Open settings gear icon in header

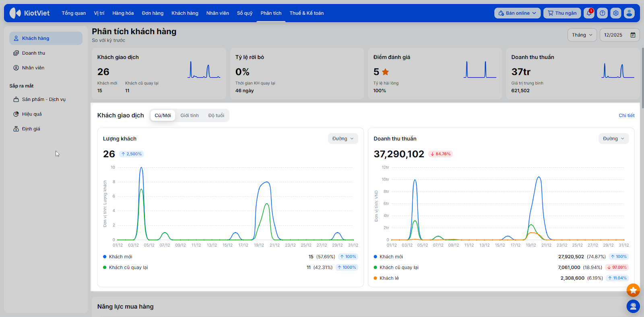tap(616, 13)
